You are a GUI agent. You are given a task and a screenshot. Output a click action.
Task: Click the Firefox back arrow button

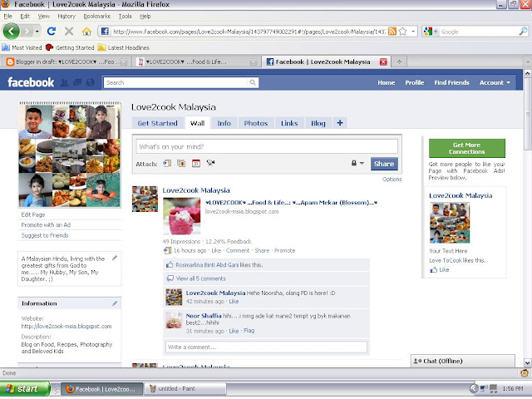click(x=11, y=32)
